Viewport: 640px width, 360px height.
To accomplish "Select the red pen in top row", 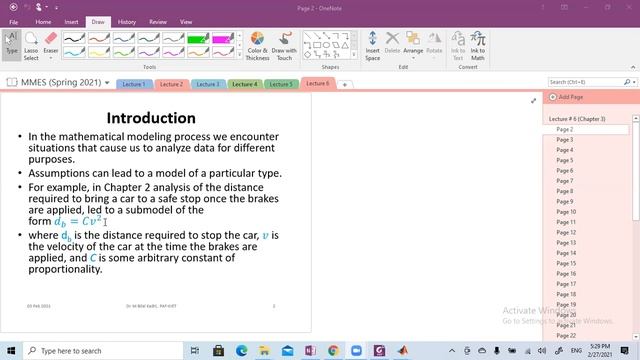I will coord(99,38).
